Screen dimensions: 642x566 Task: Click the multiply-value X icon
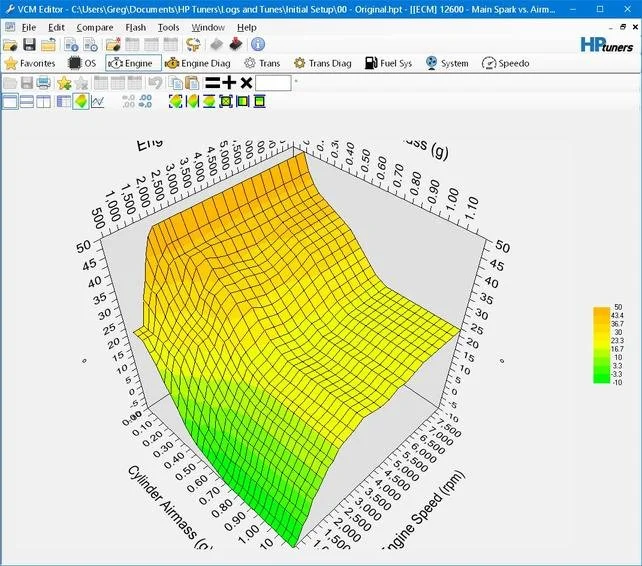(x=246, y=83)
